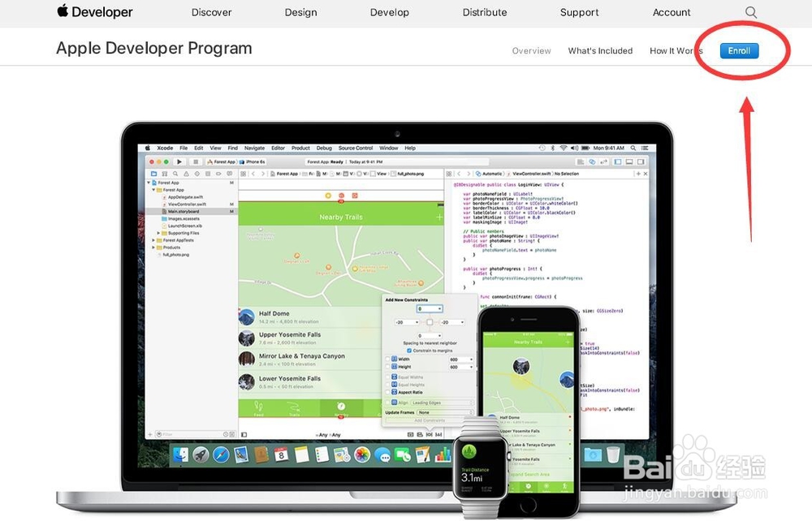Click the Notes icon in the dock
Viewport: 812px width, 521px height.
[x=301, y=454]
